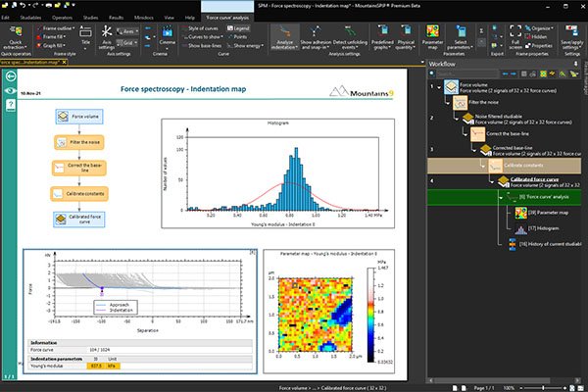This screenshot has height=392, width=588.
Task: Open Frame outline dropdown
Action: 56,28
